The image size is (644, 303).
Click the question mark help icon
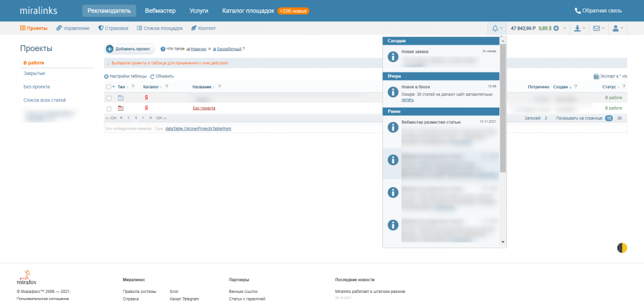(163, 49)
